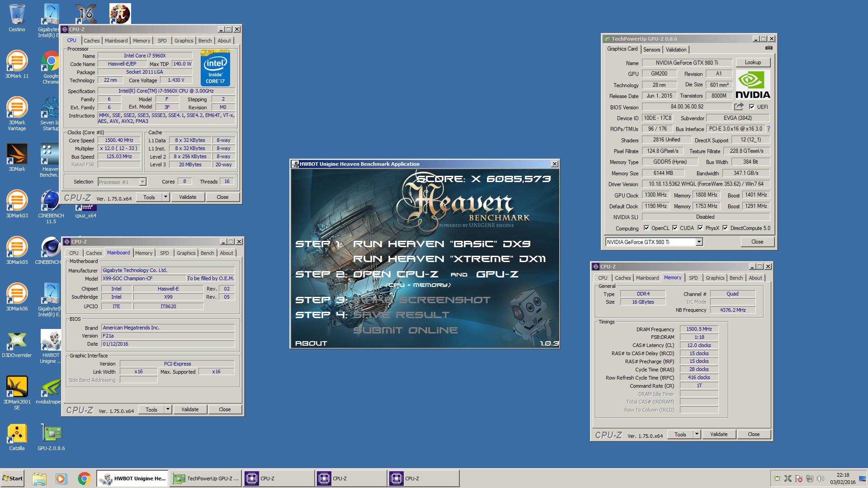Switch to TechPowerUp GPU-Z taskbar button
The width and height of the screenshot is (868, 488).
point(206,479)
